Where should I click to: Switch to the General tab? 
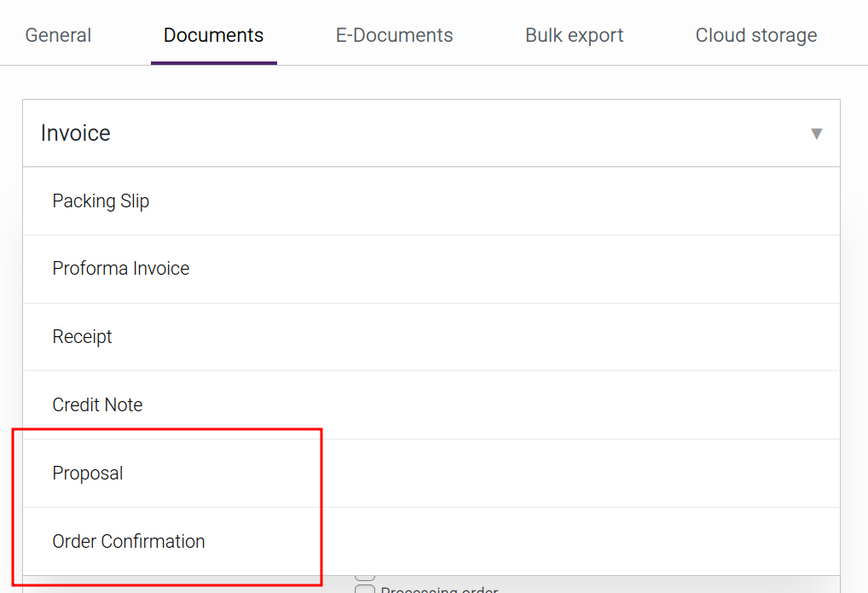pyautogui.click(x=58, y=35)
